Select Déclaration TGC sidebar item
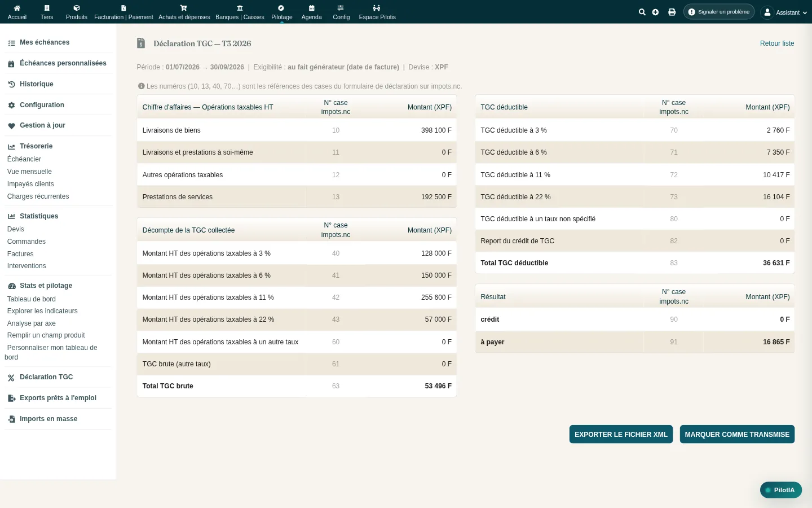This screenshot has height=508, width=812. pyautogui.click(x=46, y=377)
